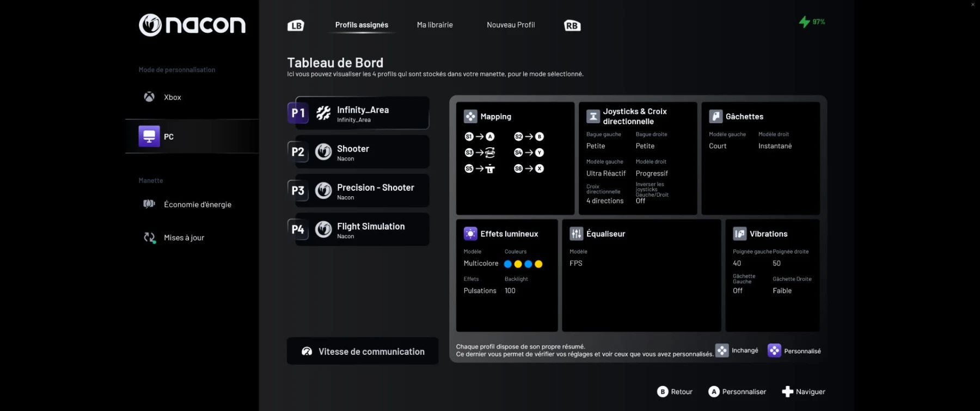Open Mises à jour update icon

150,238
